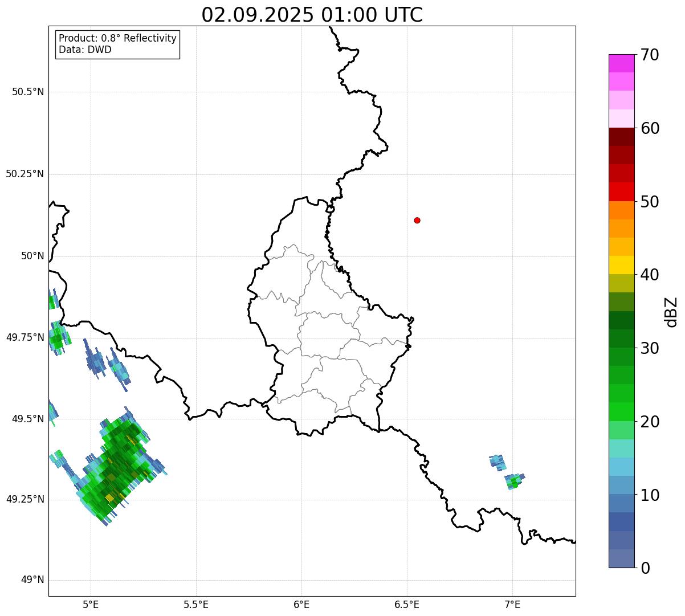685x616 pixels.
Task: Click the 7°E longitude tick label
Action: point(512,604)
